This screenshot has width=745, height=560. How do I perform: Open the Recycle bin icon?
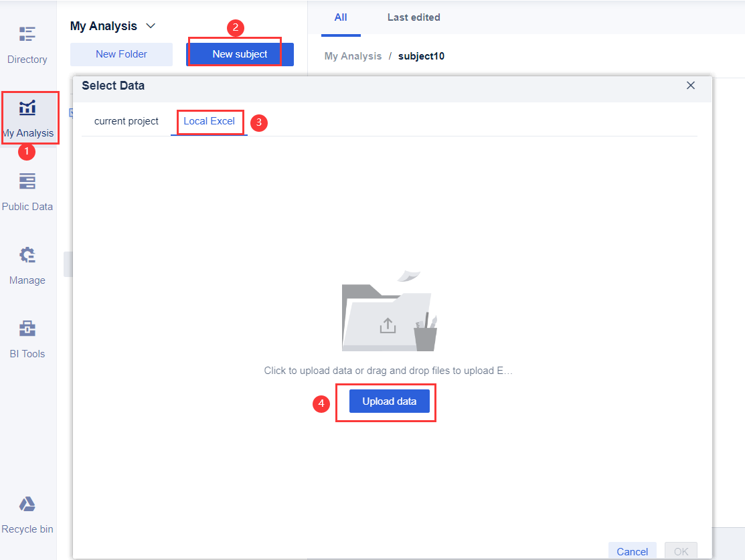pyautogui.click(x=27, y=504)
